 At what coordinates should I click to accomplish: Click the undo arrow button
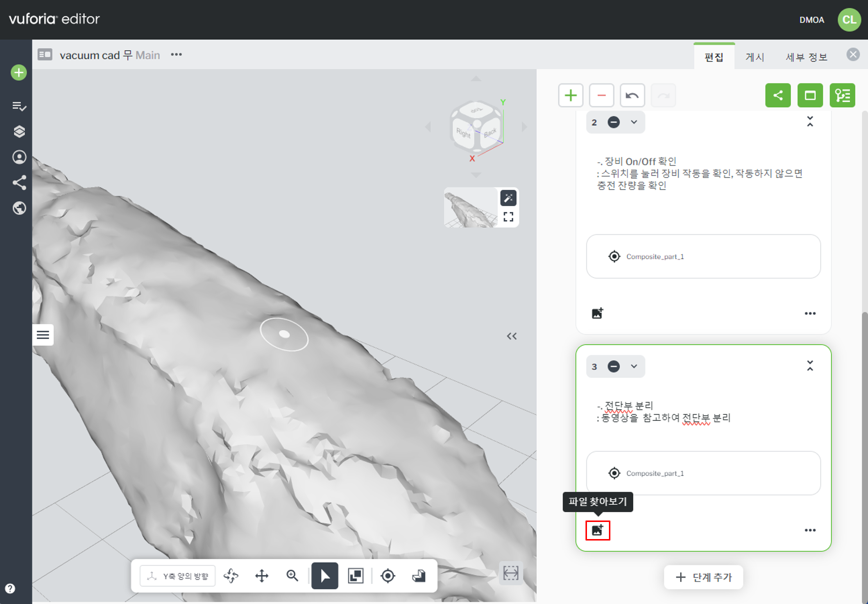(632, 95)
